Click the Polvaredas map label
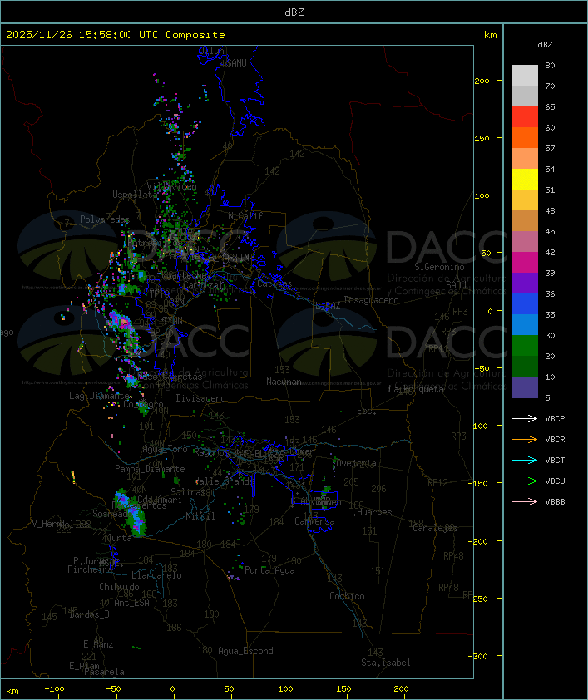The height and width of the screenshot is (700, 588). click(x=105, y=219)
